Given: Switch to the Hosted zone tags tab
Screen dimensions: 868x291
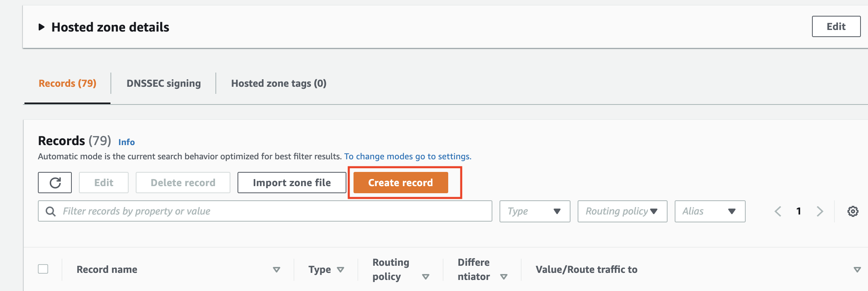Looking at the screenshot, I should tap(279, 83).
